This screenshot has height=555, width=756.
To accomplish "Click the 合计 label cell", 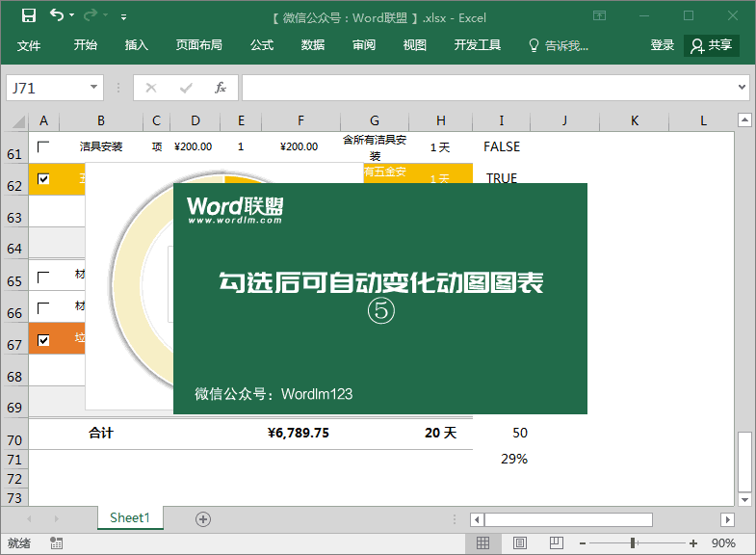I will tap(101, 433).
